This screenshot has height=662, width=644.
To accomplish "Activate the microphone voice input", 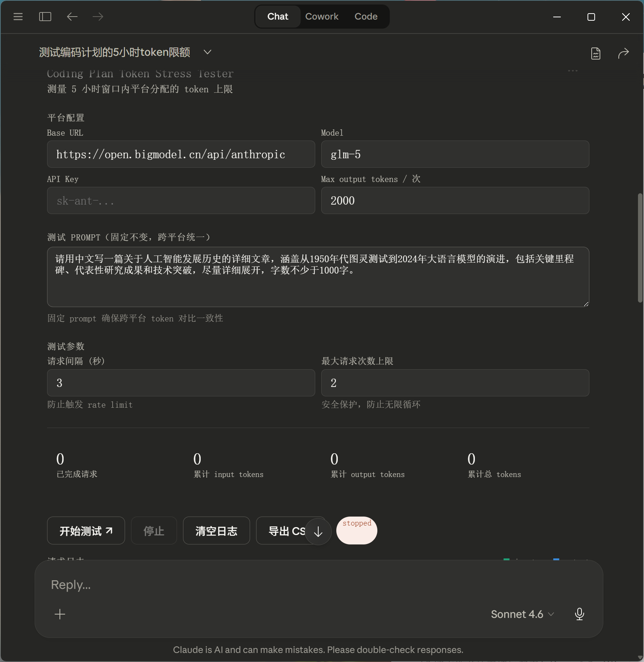I will click(x=579, y=614).
